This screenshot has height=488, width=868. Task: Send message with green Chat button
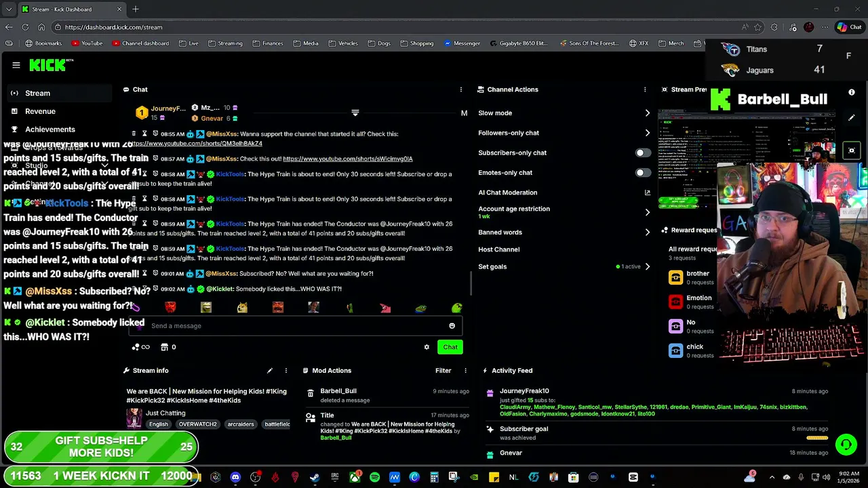click(x=450, y=347)
